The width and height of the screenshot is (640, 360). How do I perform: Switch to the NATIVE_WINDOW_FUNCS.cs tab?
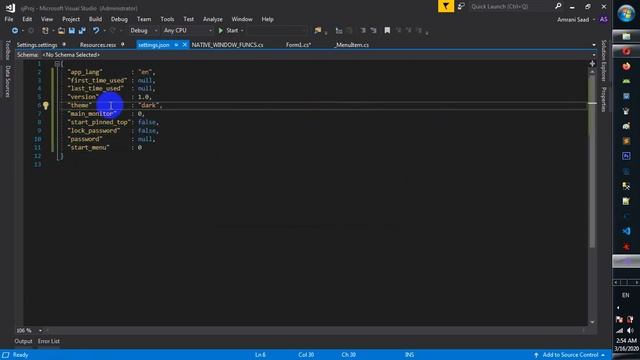[227, 45]
